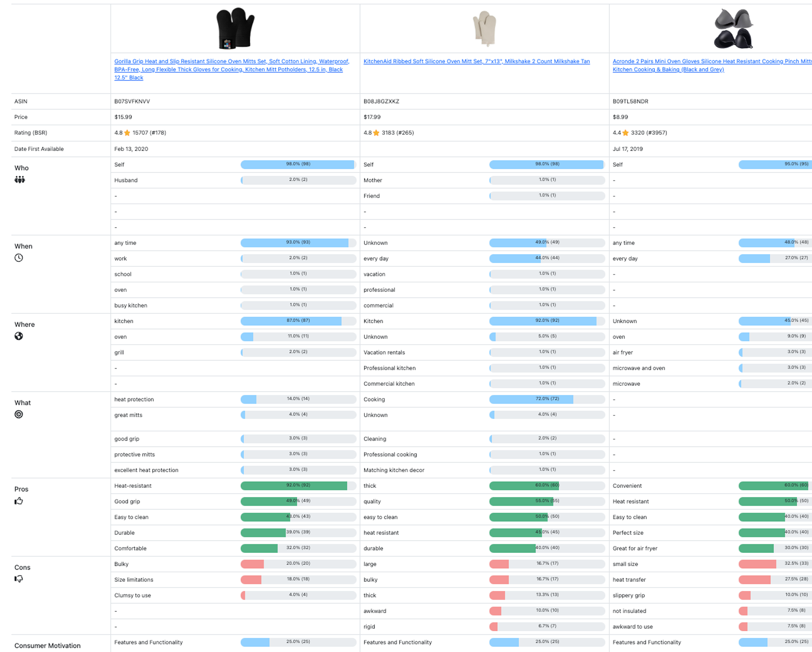Open the Gorilla Grip oven mitts product link
Image resolution: width=812 pixels, height=652 pixels.
(x=231, y=69)
